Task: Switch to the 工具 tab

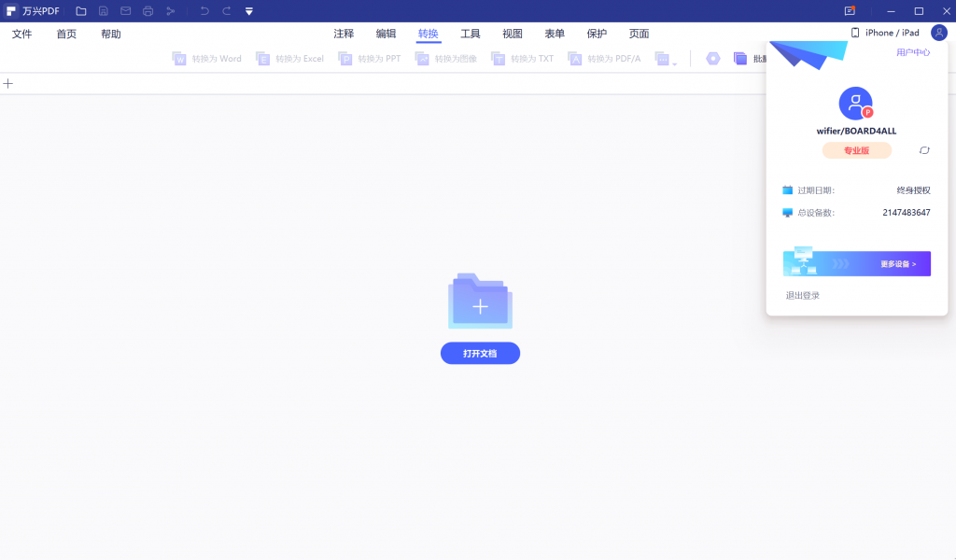Action: (471, 34)
